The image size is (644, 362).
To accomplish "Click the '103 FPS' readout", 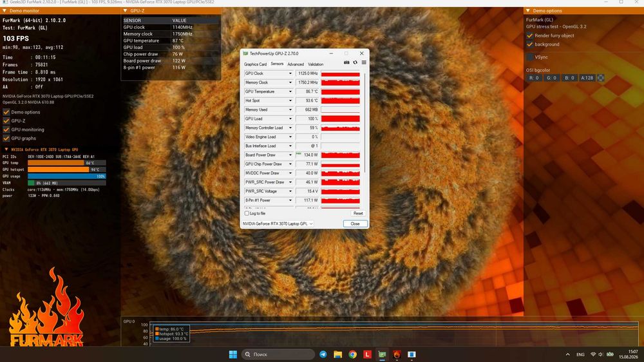I will tap(15, 38).
